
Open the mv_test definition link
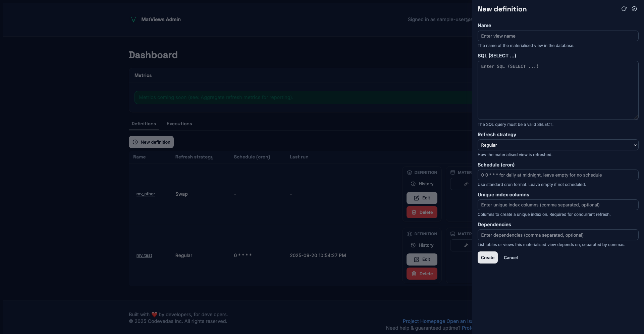[144, 255]
